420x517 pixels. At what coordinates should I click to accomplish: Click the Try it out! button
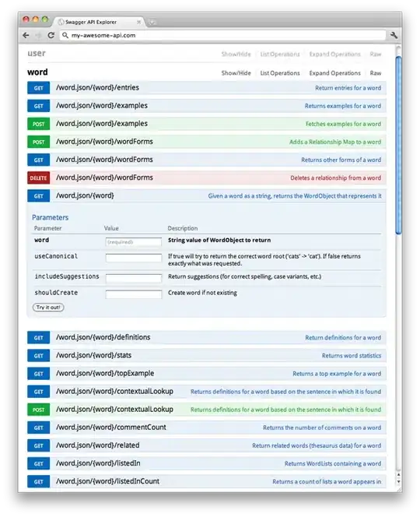pyautogui.click(x=48, y=308)
